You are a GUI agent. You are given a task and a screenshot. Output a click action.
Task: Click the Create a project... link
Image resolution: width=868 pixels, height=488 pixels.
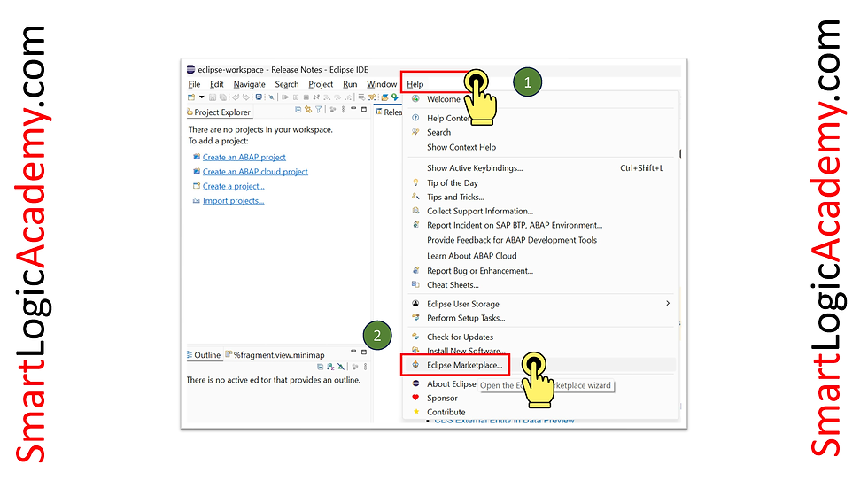coord(234,186)
